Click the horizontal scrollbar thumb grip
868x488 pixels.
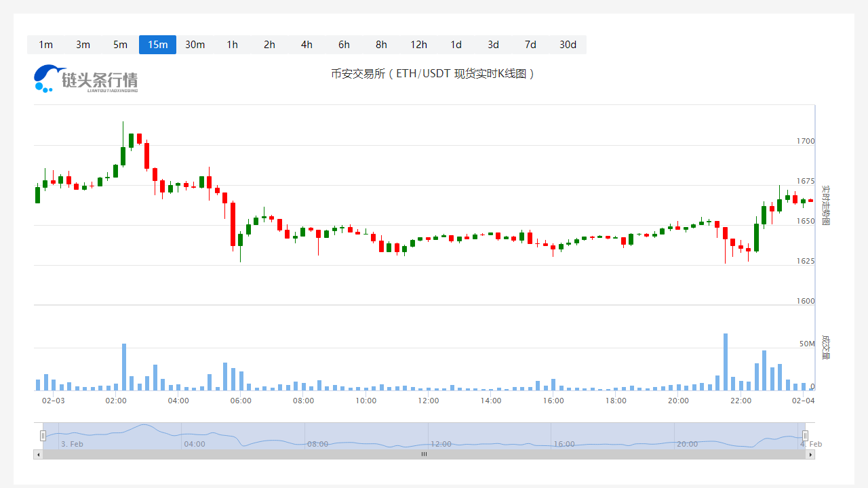tap(424, 455)
